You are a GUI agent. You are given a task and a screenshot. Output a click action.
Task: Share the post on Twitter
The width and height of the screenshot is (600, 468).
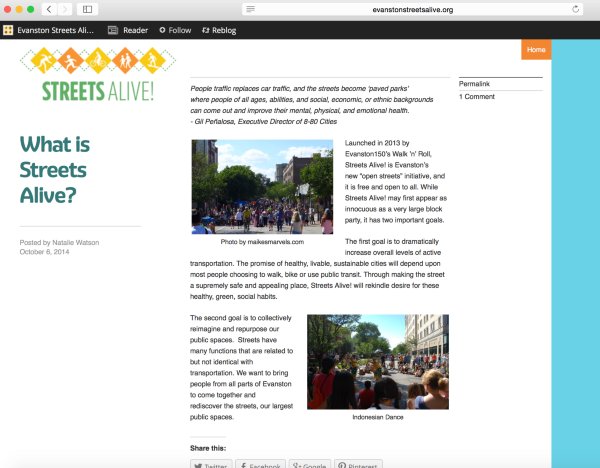pos(210,464)
